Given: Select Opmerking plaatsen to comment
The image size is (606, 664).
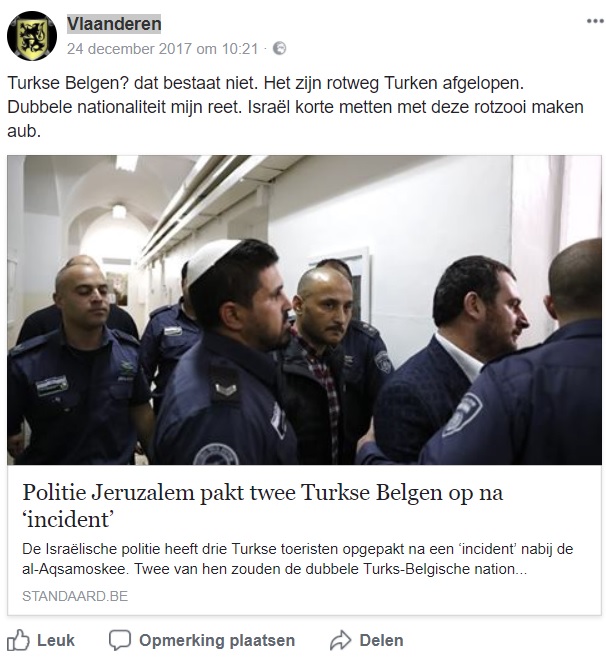Looking at the screenshot, I should (x=217, y=640).
